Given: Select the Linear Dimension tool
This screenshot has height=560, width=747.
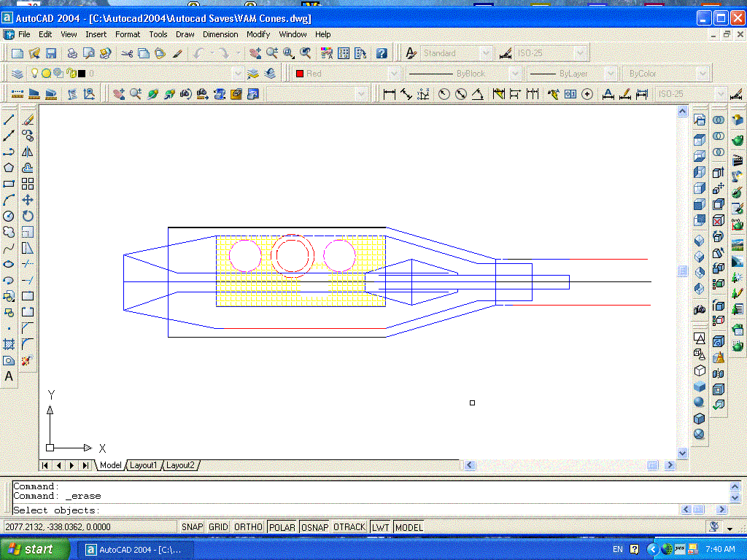Looking at the screenshot, I should (x=389, y=94).
